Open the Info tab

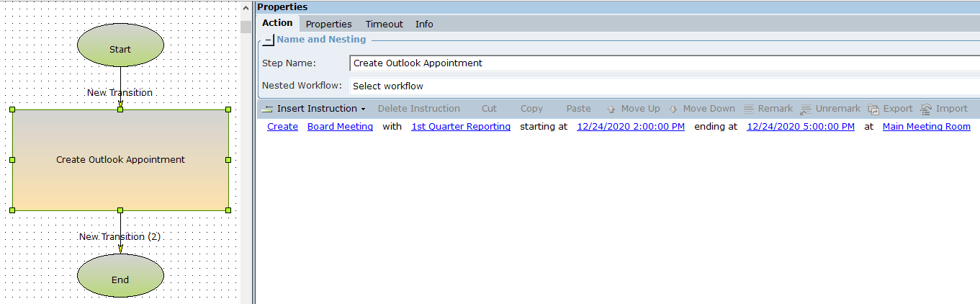(x=424, y=24)
